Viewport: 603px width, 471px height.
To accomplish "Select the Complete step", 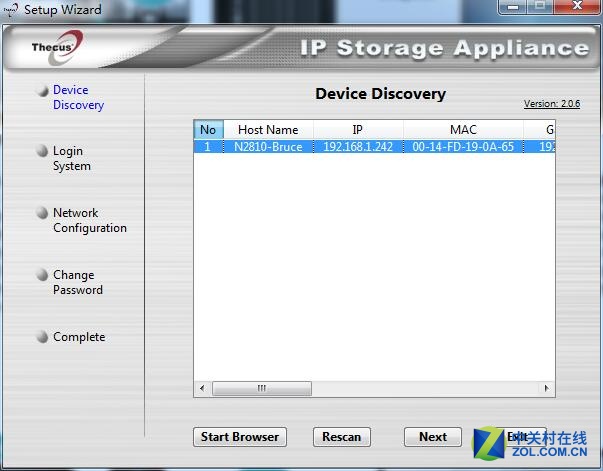I will 79,337.
